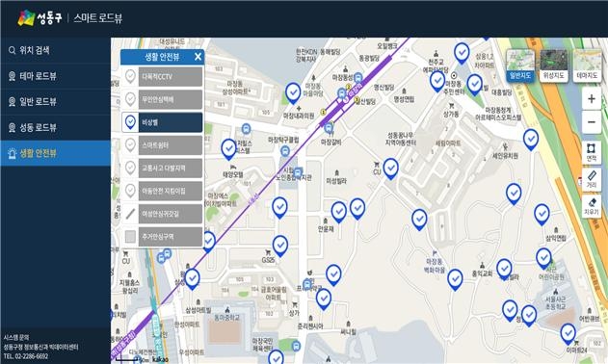The width and height of the screenshot is (608, 364).
Task: Zoom out with the minus button
Action: click(x=592, y=122)
